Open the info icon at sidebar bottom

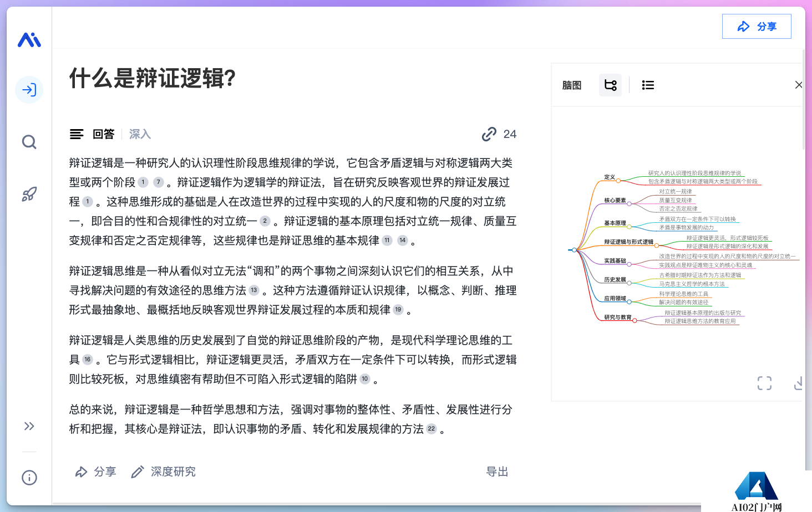click(29, 478)
